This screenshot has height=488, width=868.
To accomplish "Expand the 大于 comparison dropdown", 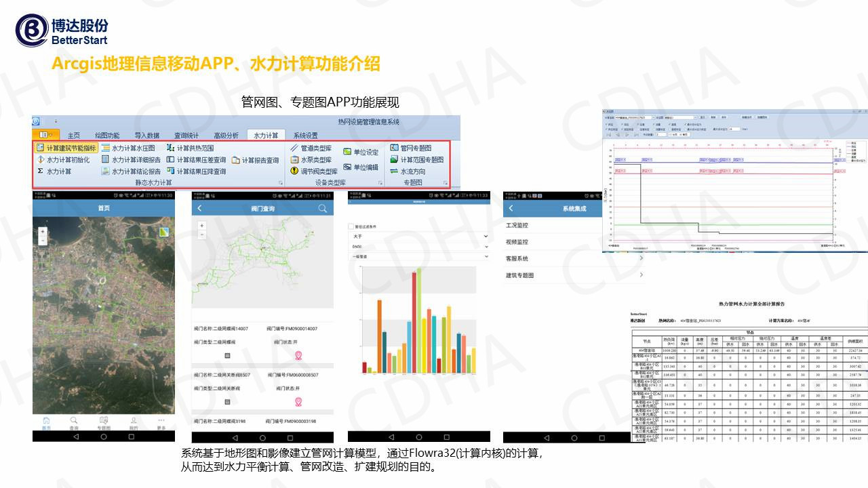I will pos(418,236).
